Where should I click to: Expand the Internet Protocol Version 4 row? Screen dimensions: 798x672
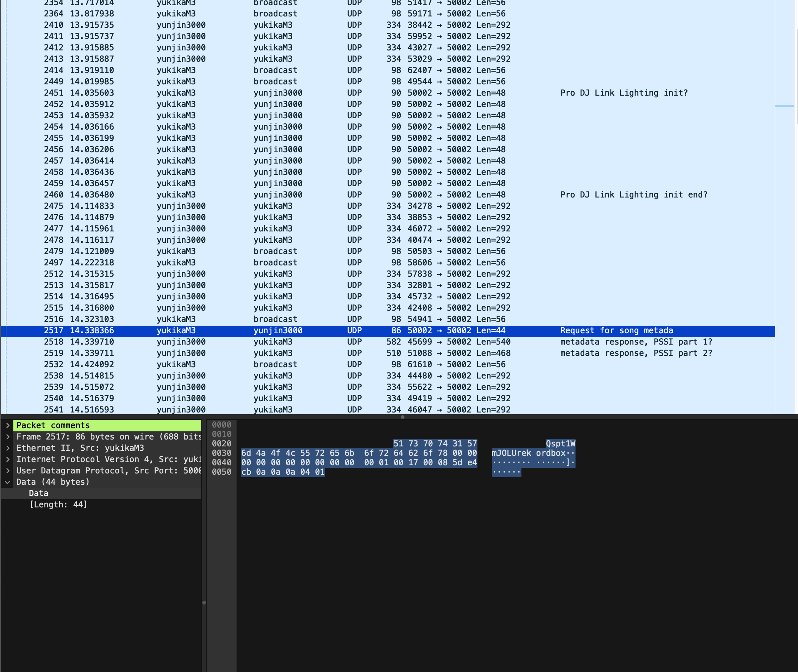point(8,459)
